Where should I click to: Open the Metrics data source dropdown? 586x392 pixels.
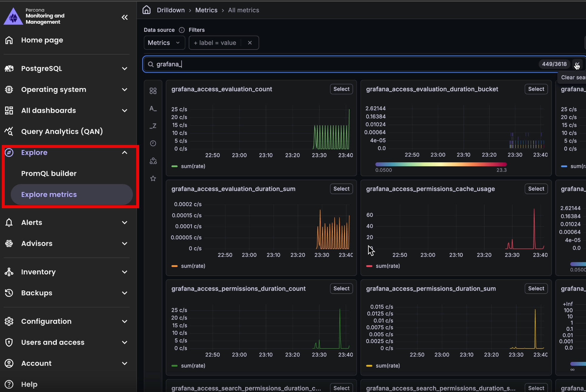[x=164, y=43]
